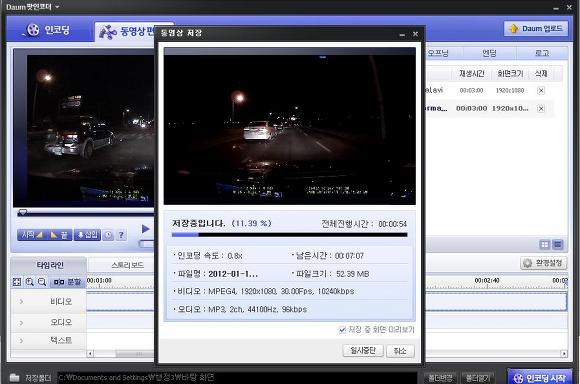Click the 삭제 column header
580x384 pixels.
coord(541,74)
